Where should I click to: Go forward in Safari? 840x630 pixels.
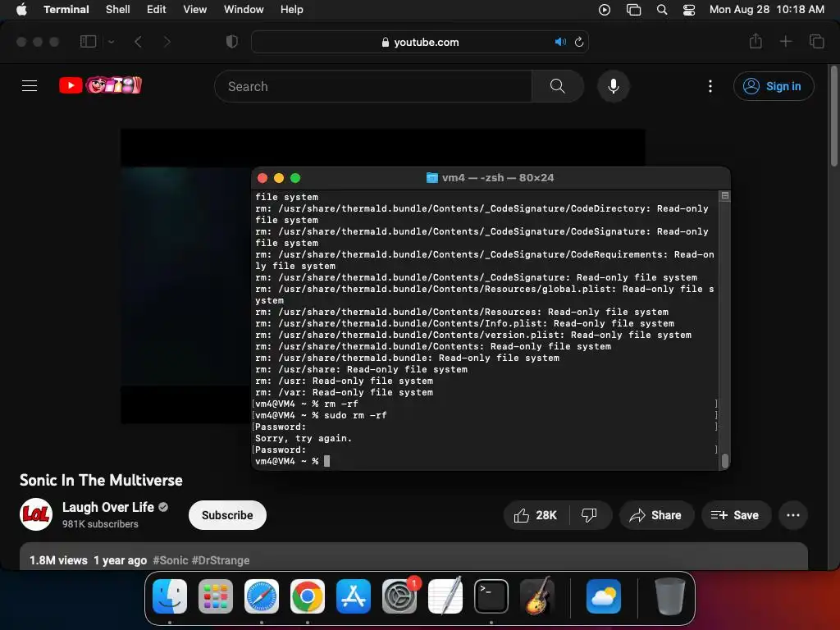(167, 41)
